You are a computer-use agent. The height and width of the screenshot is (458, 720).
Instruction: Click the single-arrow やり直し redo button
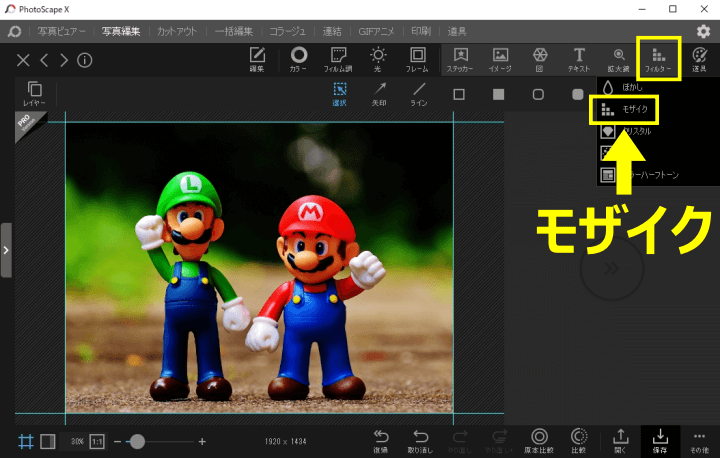[460, 441]
